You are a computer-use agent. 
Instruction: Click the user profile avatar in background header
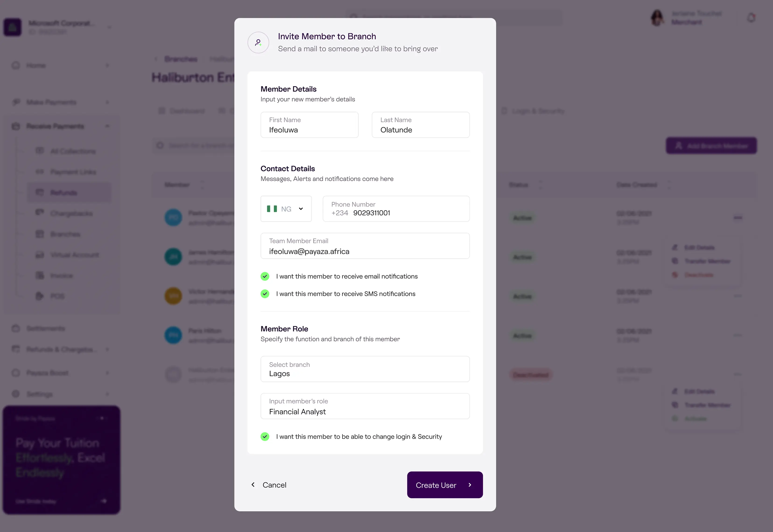click(657, 18)
